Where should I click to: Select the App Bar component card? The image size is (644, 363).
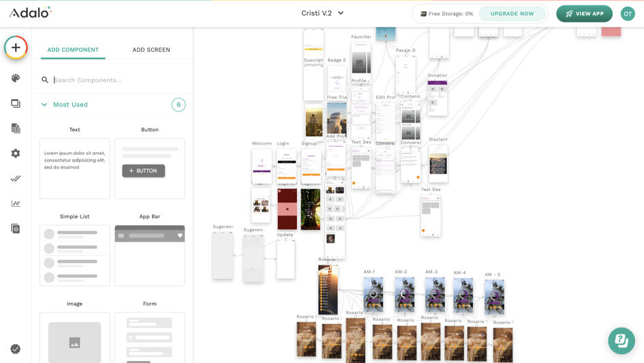150,255
